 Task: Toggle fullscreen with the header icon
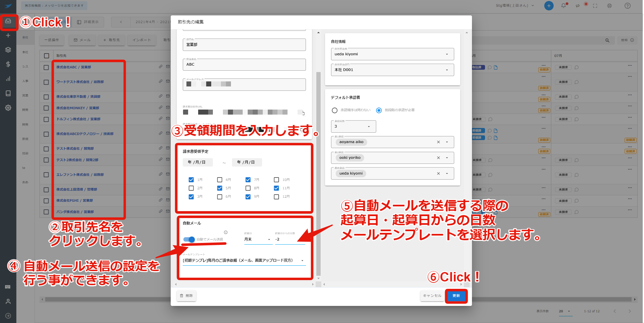(x=595, y=6)
